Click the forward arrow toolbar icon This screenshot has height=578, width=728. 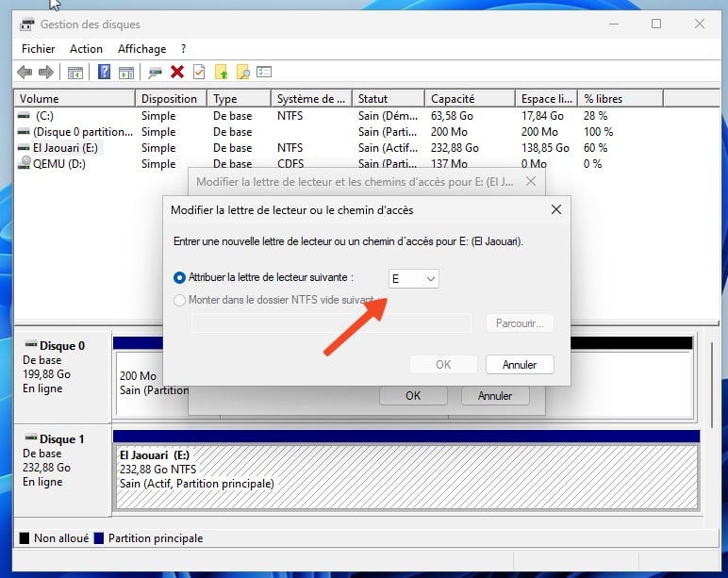[46, 72]
